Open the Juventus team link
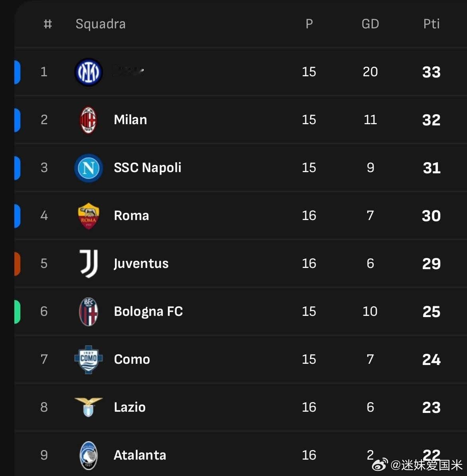This screenshot has width=467, height=476. coord(141,264)
